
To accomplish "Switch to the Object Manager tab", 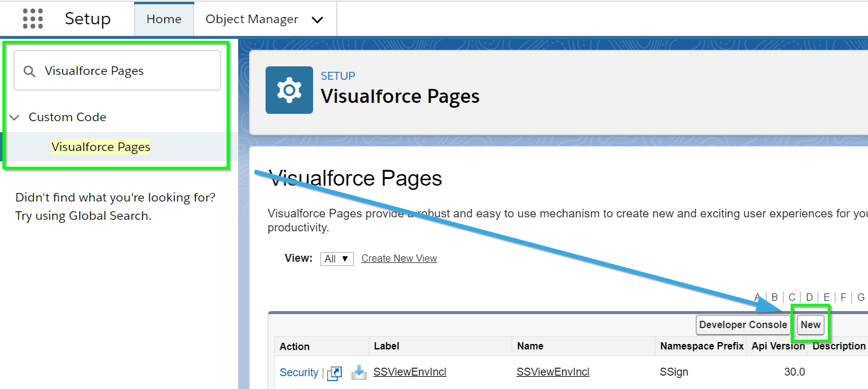I will click(252, 19).
